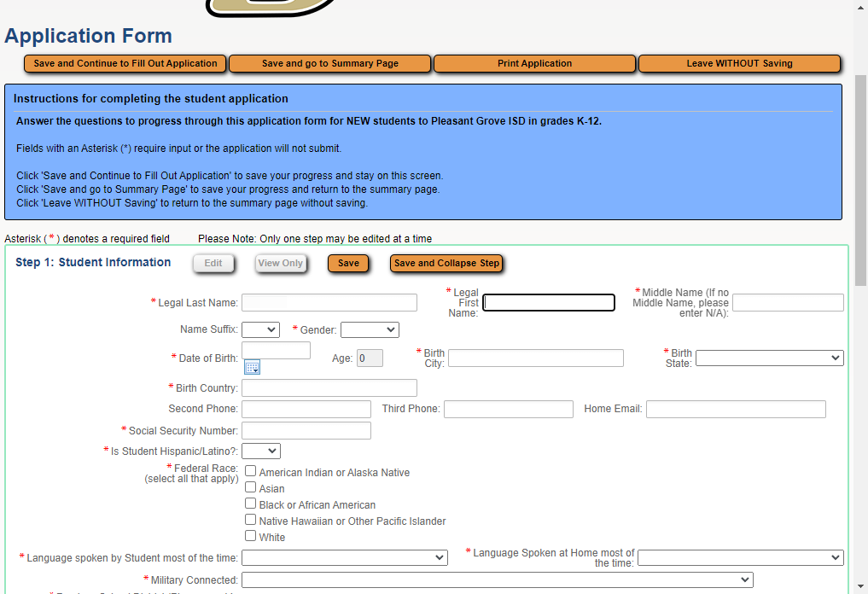Click the Social Security Number field

point(306,431)
